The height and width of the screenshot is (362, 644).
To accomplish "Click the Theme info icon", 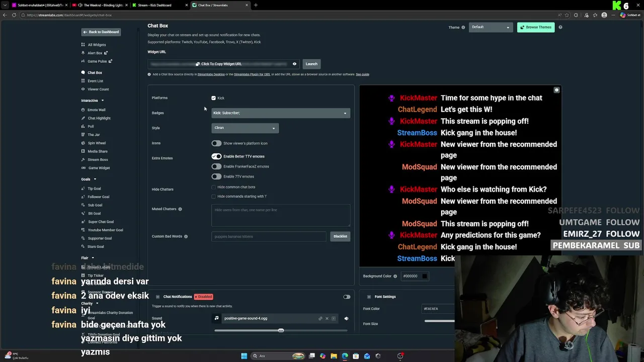I will 463,27.
